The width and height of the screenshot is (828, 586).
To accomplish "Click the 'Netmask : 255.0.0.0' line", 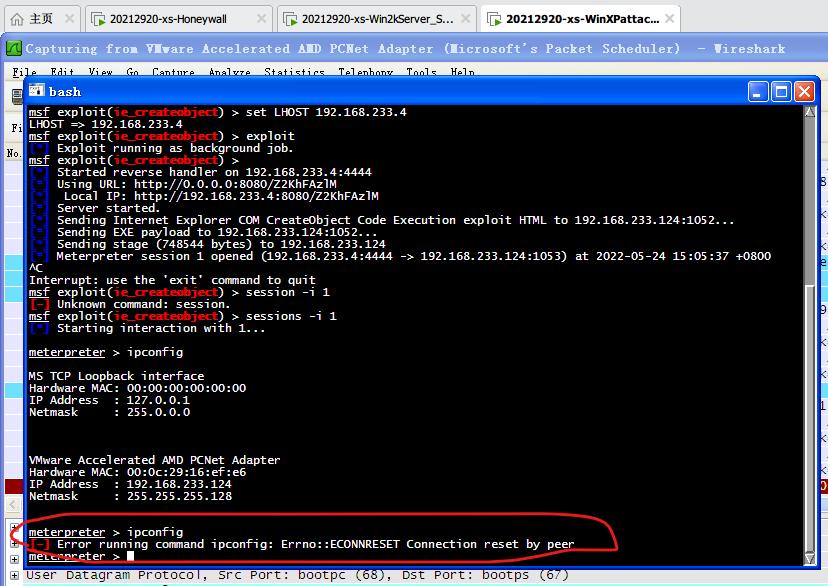I will coord(109,412).
